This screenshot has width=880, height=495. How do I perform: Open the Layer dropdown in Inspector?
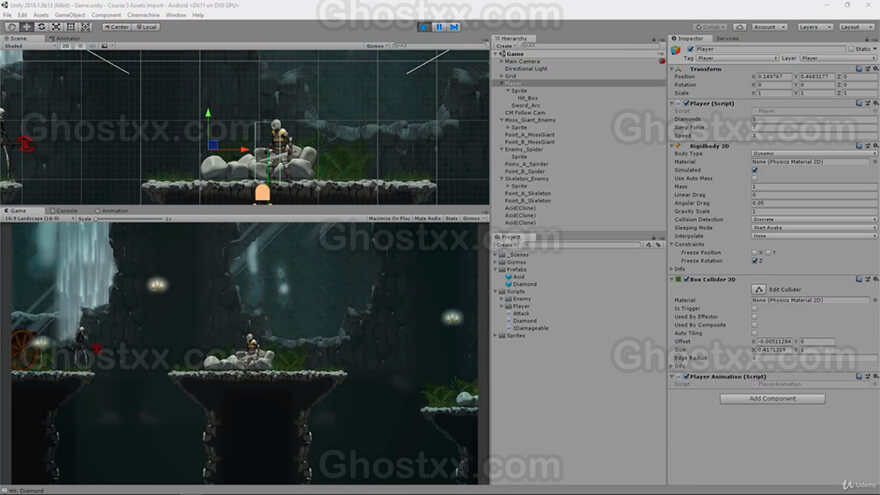(x=838, y=58)
